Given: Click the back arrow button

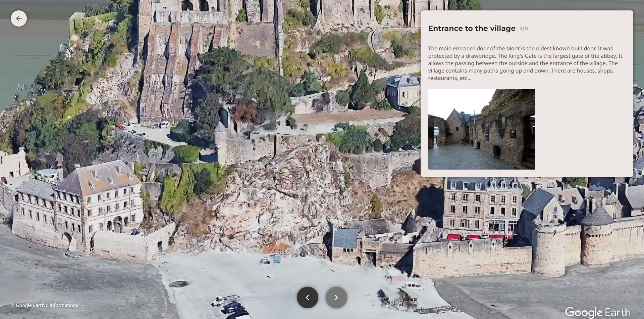Looking at the screenshot, I should (x=19, y=18).
